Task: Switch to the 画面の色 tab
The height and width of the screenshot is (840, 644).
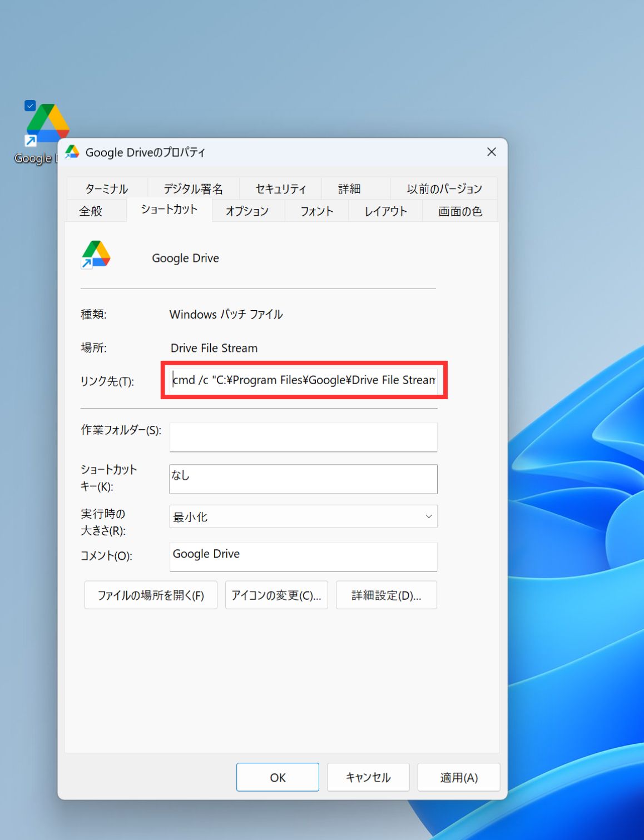Action: coord(459,211)
